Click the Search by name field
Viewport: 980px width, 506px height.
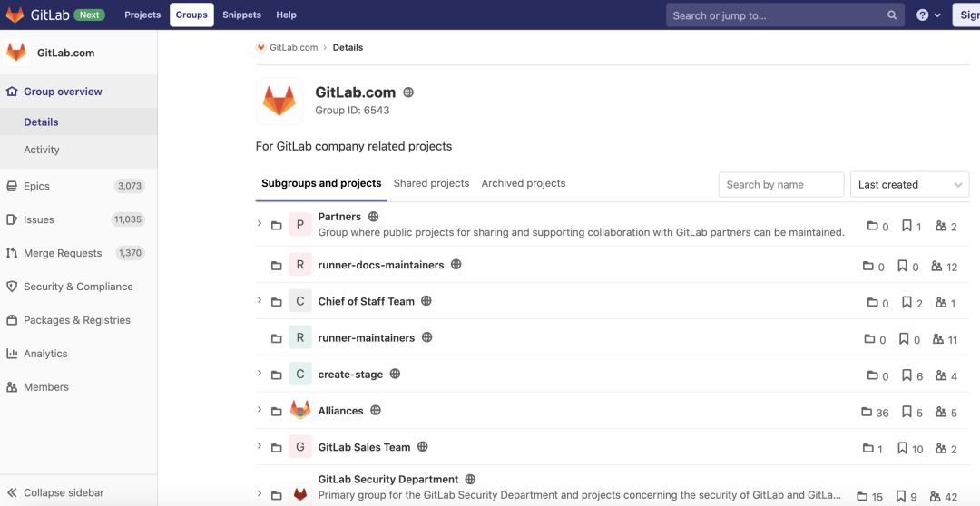[x=781, y=185]
